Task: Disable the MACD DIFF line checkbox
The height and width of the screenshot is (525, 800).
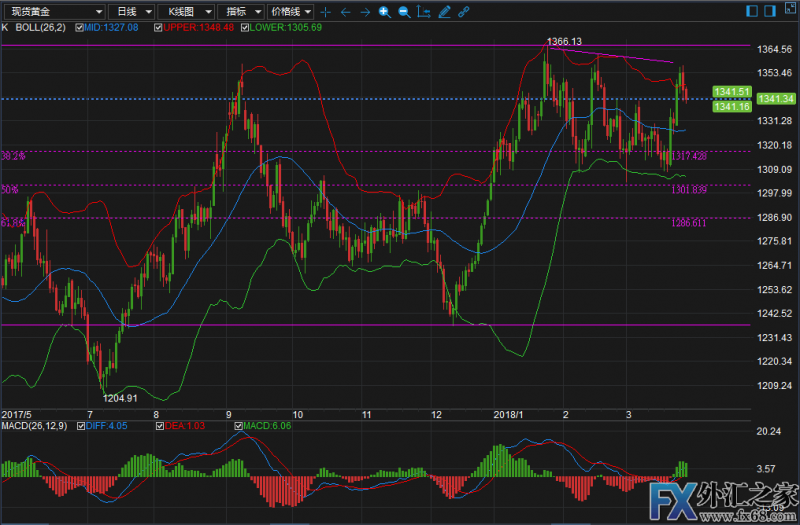Action: pos(79,427)
